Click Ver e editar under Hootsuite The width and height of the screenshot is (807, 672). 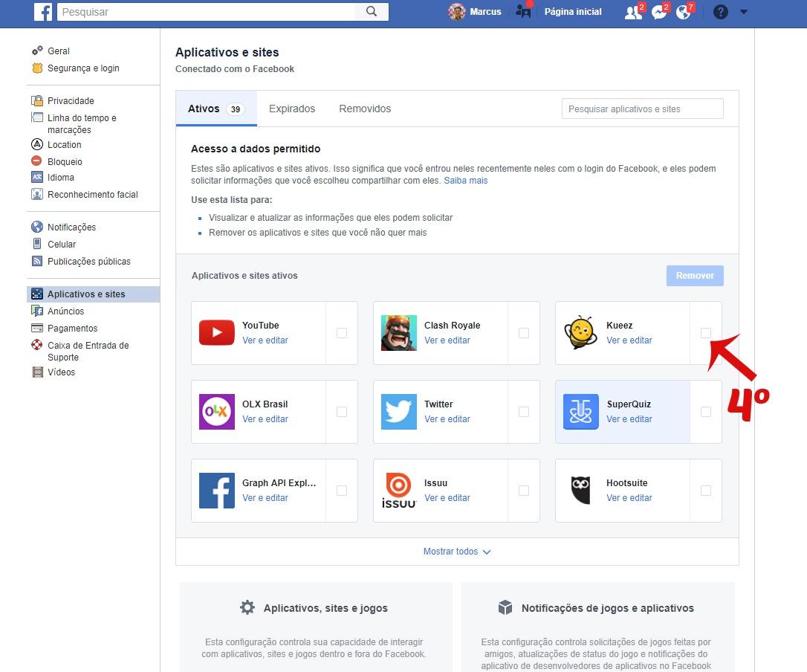click(x=629, y=497)
